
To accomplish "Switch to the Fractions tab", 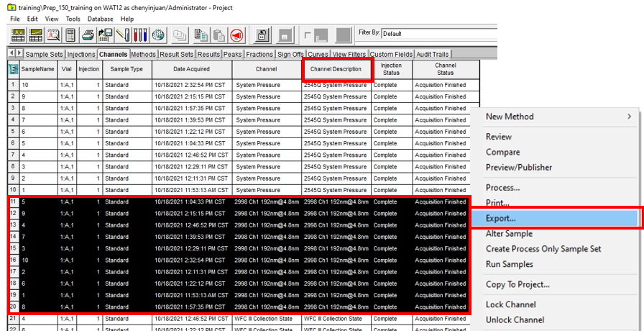I will click(259, 54).
